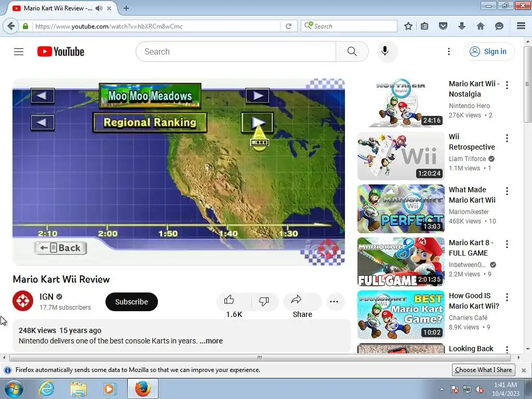Share the Mario Kart Wii Review video
The height and width of the screenshot is (399, 532).
coord(302,301)
